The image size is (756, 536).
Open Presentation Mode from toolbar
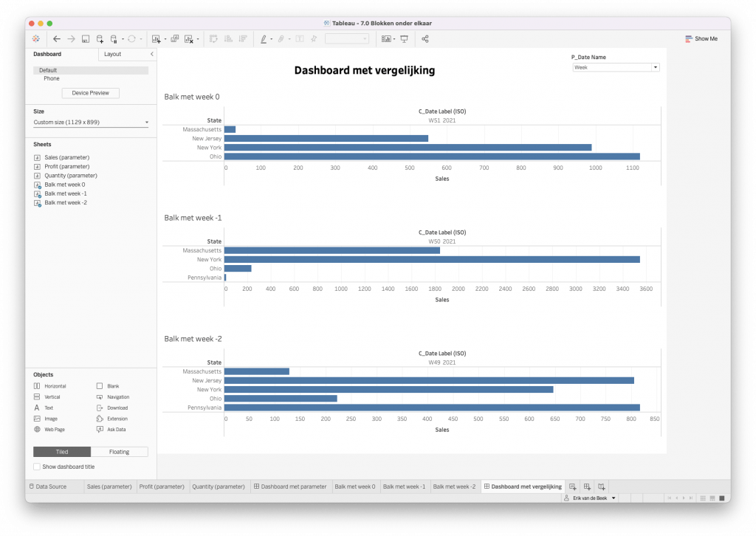(404, 38)
